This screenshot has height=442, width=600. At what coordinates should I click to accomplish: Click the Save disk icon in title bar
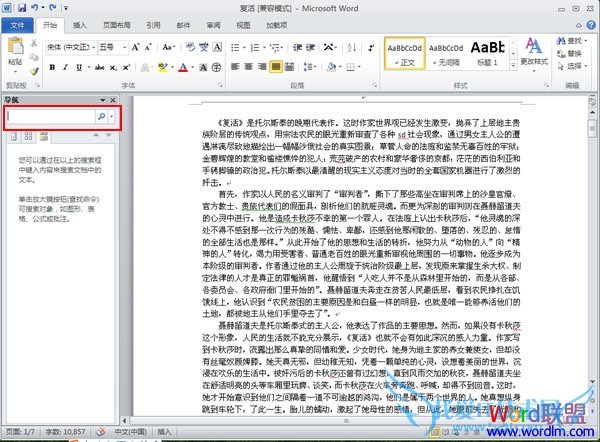point(22,7)
